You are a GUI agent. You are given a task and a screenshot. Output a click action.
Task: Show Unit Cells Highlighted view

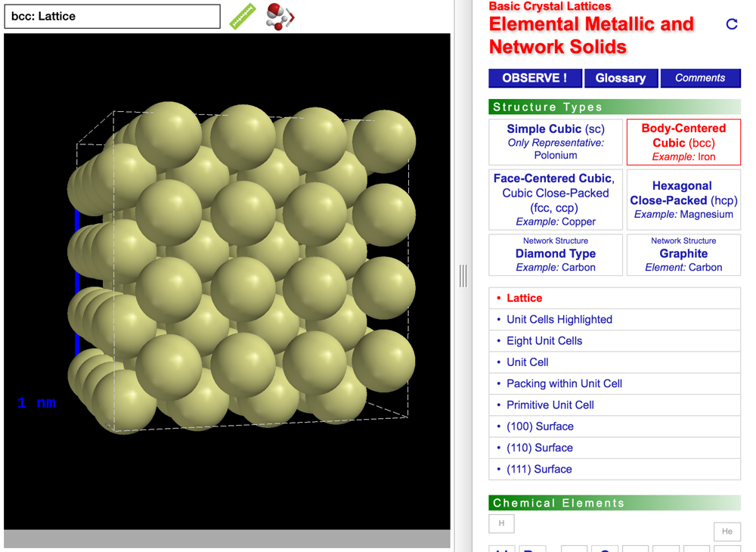559,319
